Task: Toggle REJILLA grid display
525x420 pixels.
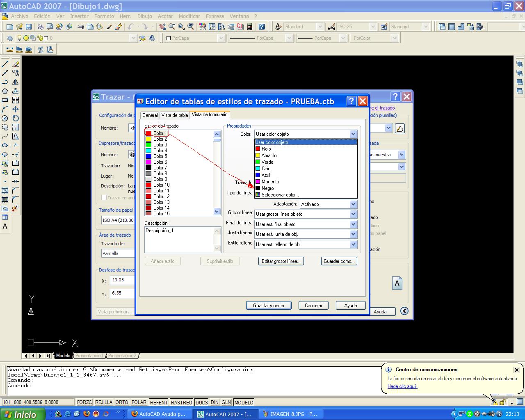Action: click(104, 402)
